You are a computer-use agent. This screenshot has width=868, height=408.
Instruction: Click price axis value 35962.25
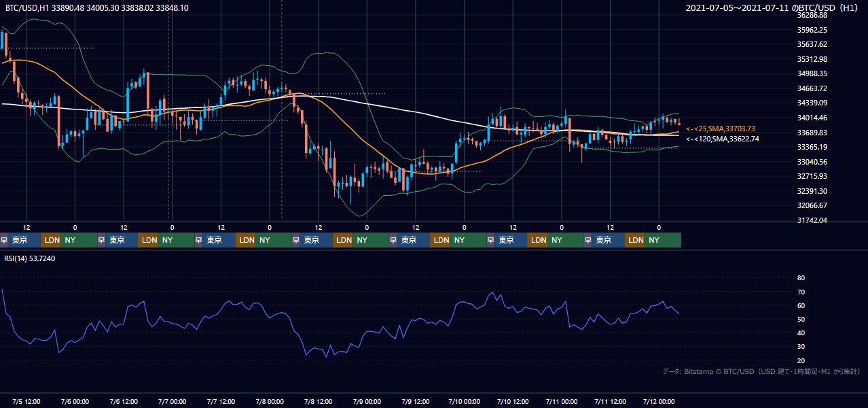coord(812,30)
